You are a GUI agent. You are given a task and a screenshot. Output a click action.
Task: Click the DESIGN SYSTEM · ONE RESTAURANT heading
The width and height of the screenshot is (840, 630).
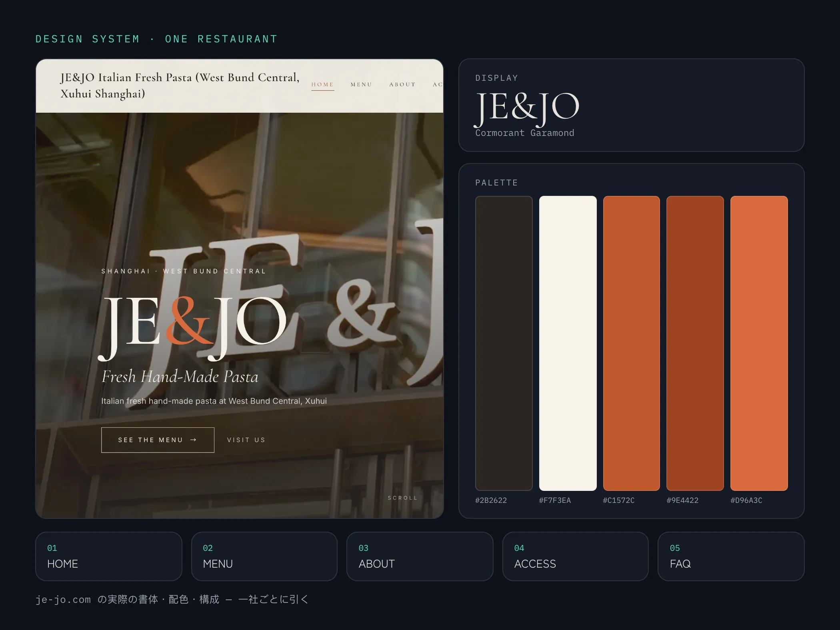(156, 39)
